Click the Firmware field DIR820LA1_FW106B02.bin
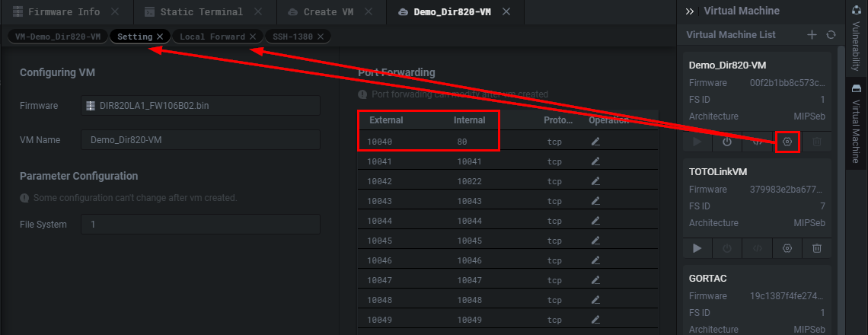Screen dimensions: 868x335 [x=200, y=105]
